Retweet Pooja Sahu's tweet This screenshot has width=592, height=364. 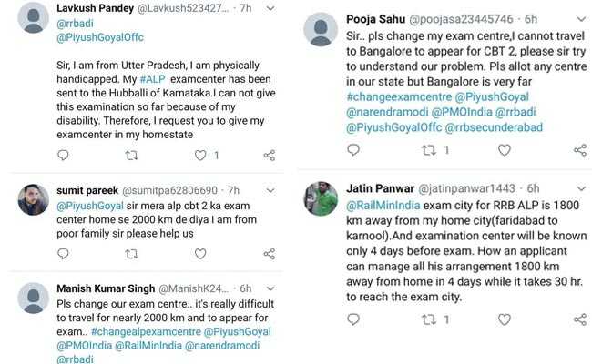coord(425,150)
